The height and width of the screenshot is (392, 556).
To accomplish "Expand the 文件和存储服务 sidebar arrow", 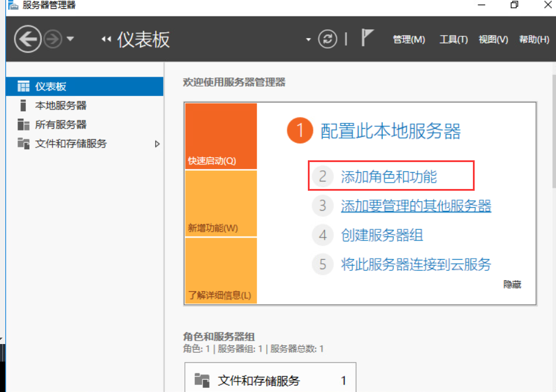I will tap(157, 144).
